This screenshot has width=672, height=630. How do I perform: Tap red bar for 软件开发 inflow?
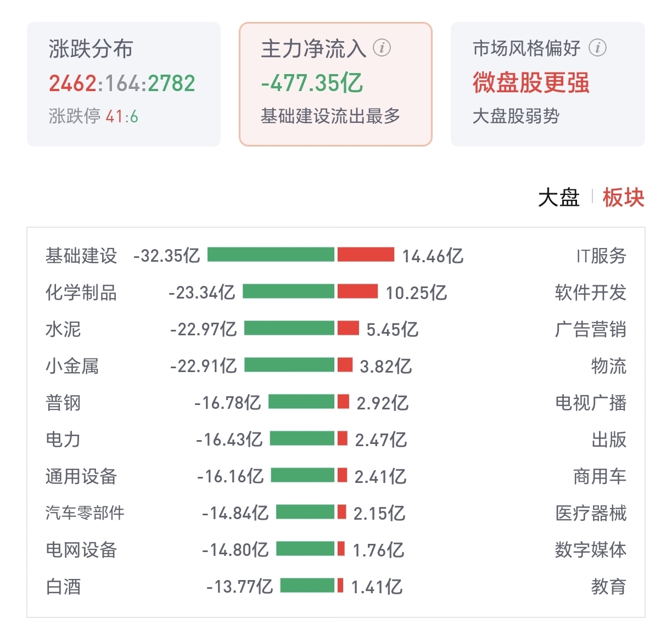point(357,291)
